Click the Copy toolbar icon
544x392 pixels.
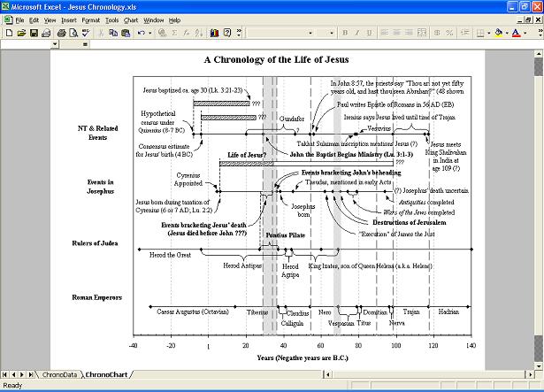point(113,33)
